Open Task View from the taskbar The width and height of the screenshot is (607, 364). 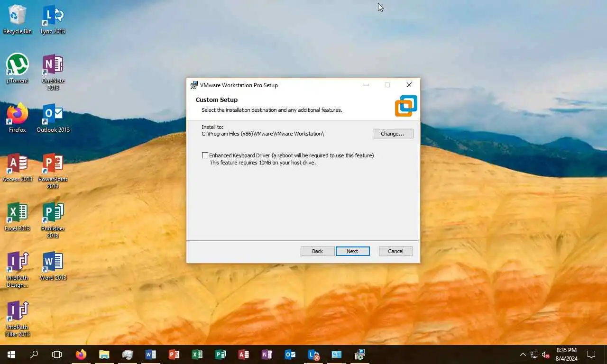pos(57,355)
